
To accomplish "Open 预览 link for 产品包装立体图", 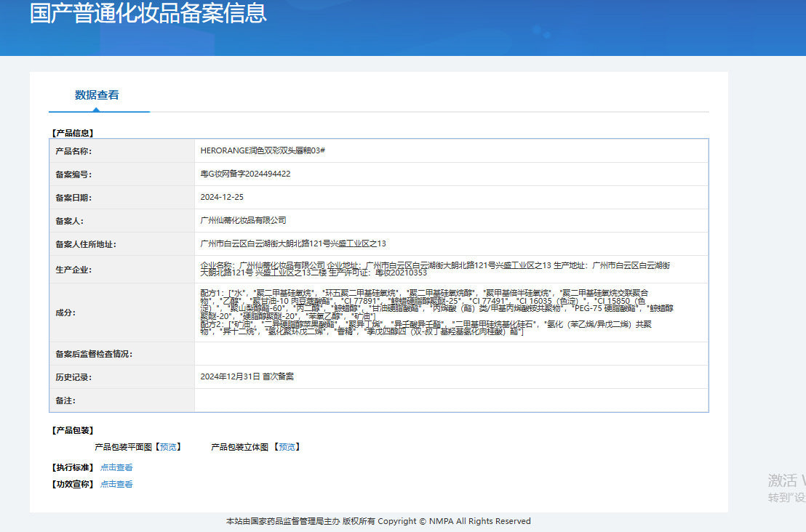I will (x=287, y=447).
